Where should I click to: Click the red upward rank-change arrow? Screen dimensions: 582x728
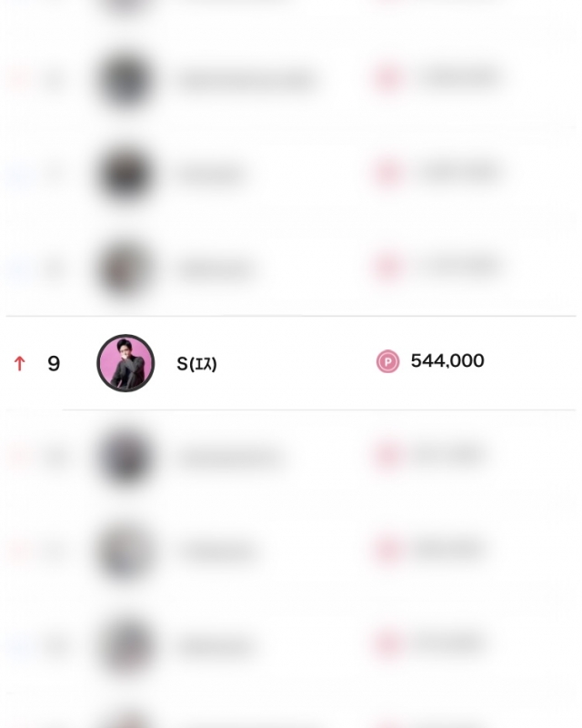click(19, 363)
